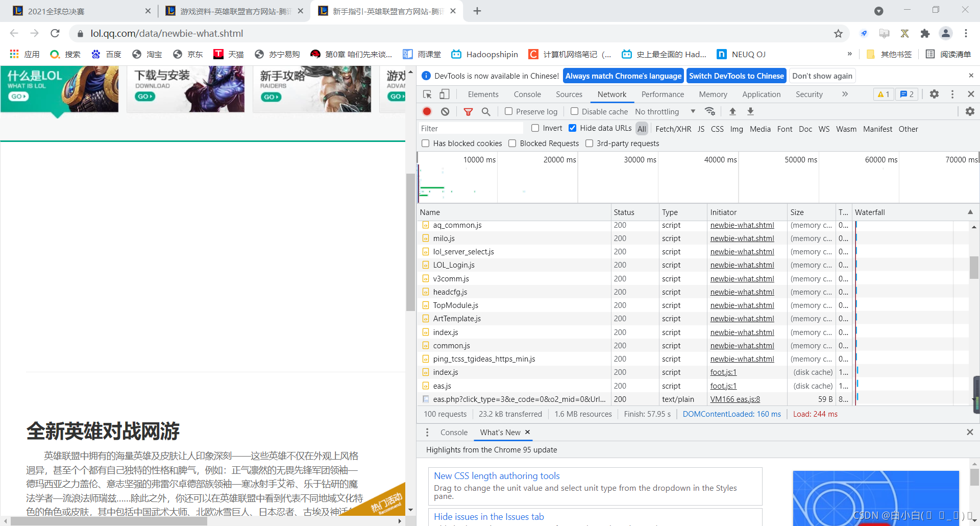
Task: Toggle the network filter funnel icon
Action: (x=468, y=111)
